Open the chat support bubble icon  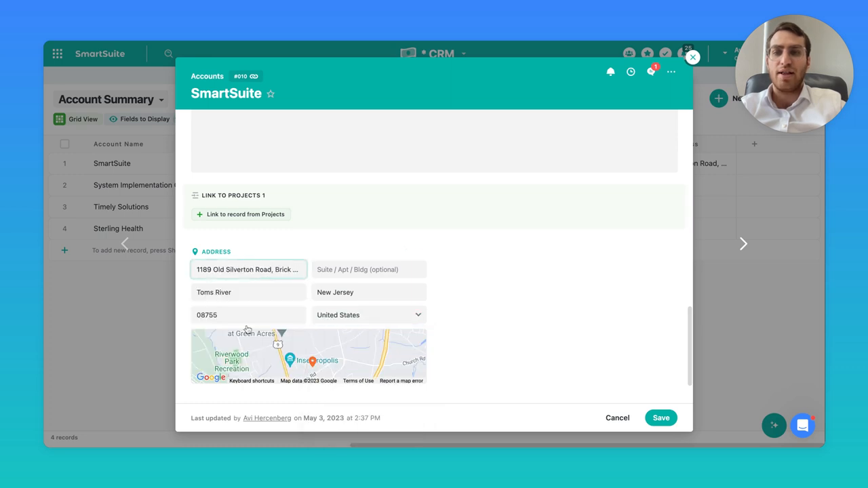tap(802, 425)
